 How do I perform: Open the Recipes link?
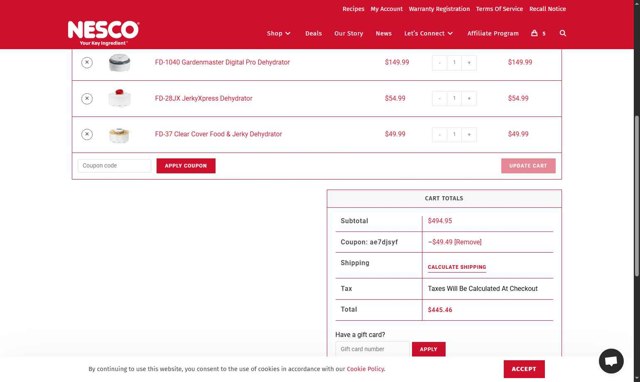click(x=353, y=9)
